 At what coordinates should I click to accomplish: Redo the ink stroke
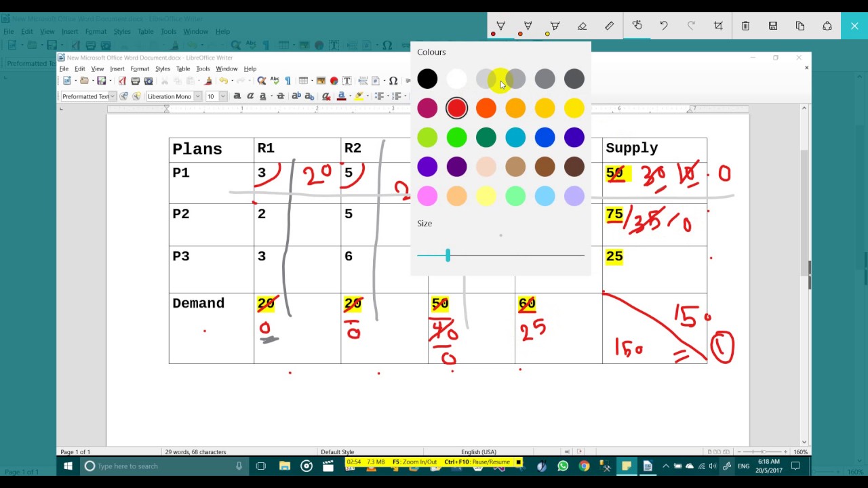[691, 26]
